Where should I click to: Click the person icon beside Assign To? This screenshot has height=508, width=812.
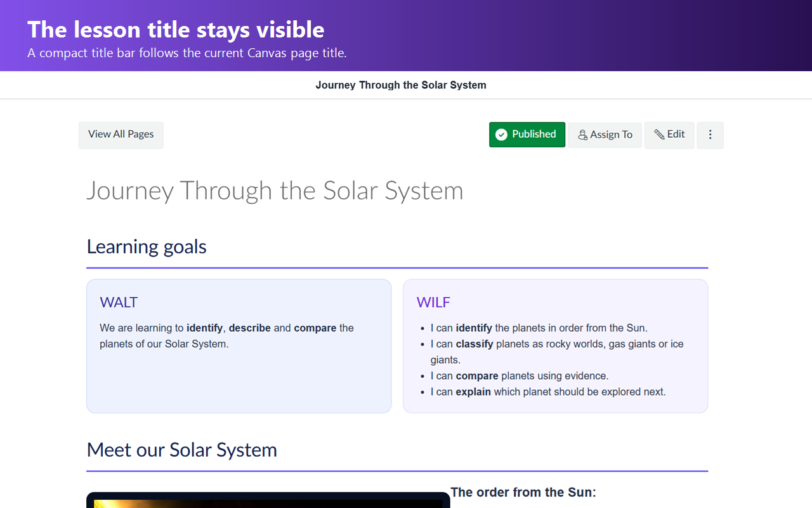582,135
